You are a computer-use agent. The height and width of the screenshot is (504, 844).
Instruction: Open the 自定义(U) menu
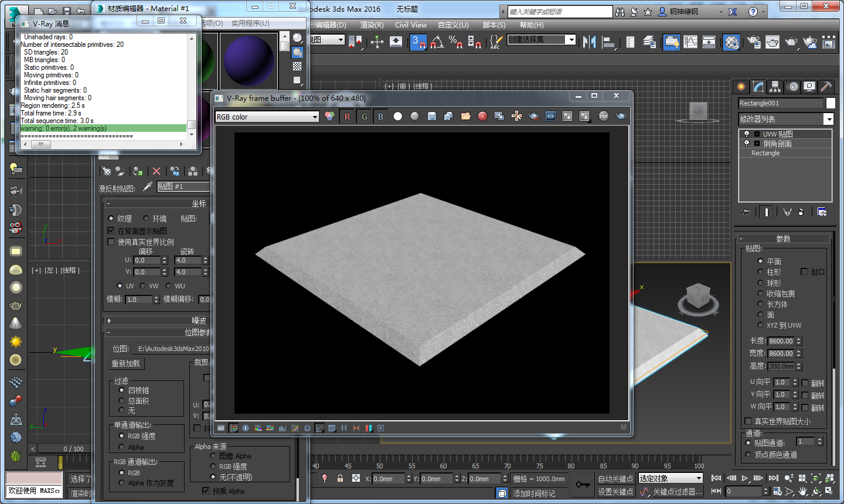(x=453, y=25)
